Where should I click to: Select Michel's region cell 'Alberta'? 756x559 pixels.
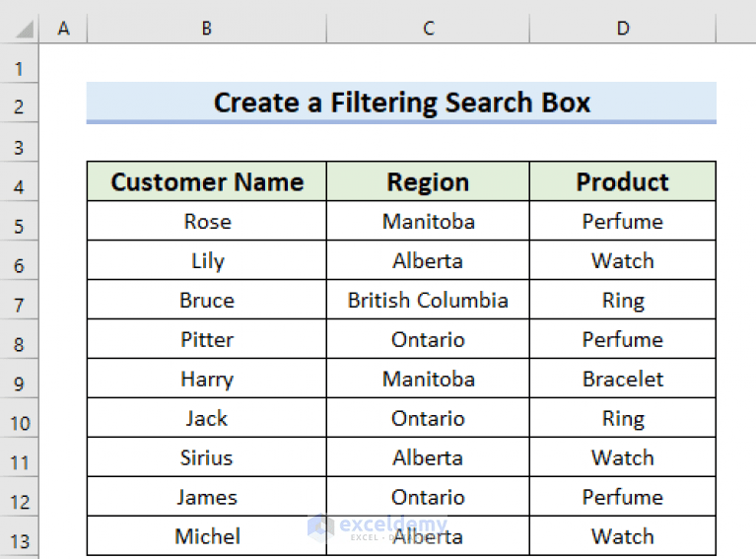[x=428, y=536]
